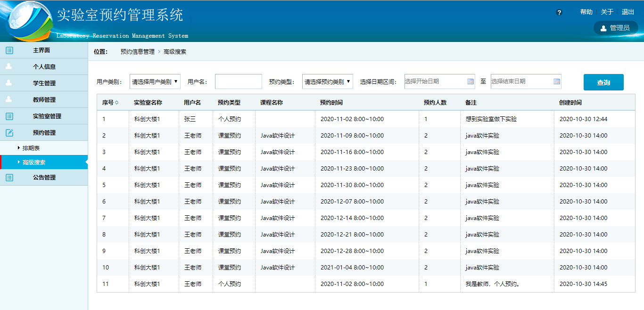
Task: Click the Java软件设计 cell in row 7
Action: (278, 218)
